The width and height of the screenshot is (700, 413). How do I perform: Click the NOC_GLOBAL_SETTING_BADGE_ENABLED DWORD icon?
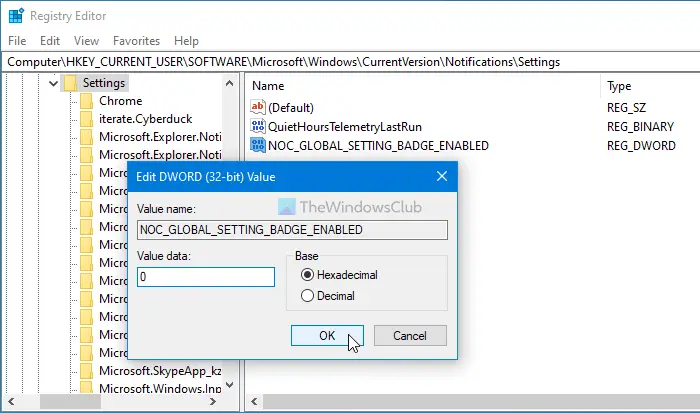tap(258, 145)
